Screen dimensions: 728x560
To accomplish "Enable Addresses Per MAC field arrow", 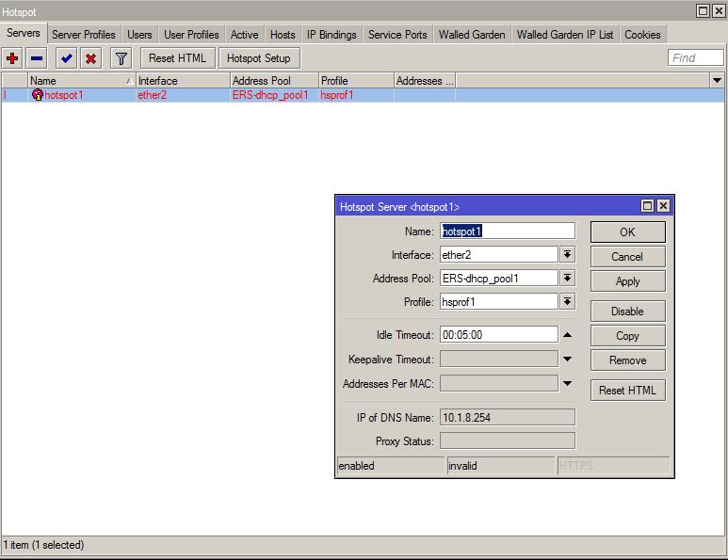I will point(567,383).
